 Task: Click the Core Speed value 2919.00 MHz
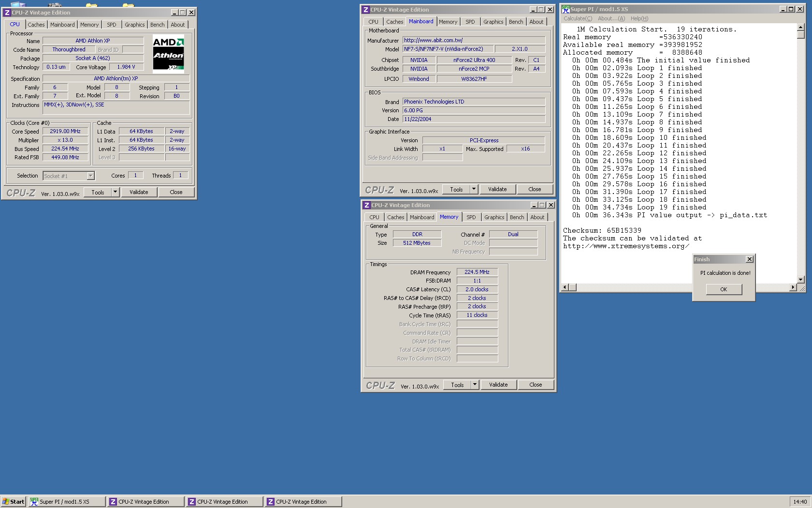(x=65, y=131)
